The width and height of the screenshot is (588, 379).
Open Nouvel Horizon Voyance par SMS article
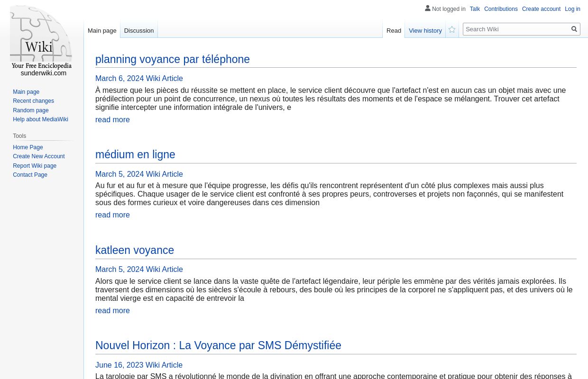[218, 345]
